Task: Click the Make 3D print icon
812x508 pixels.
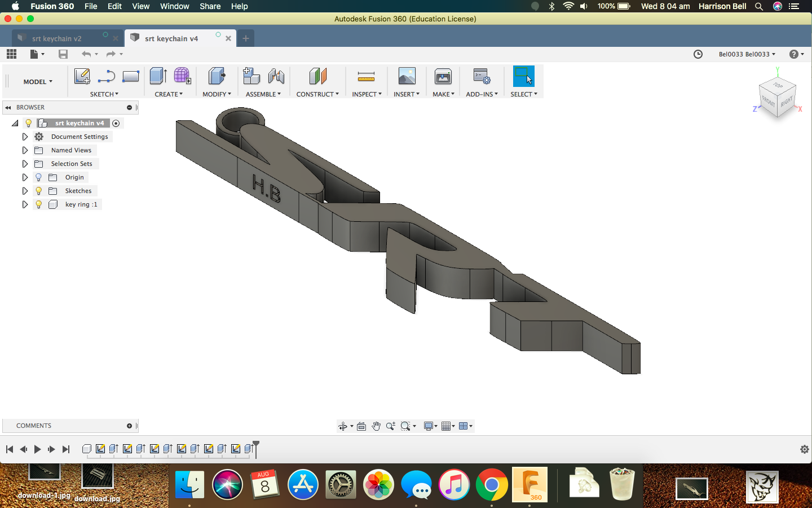Action: click(x=443, y=76)
